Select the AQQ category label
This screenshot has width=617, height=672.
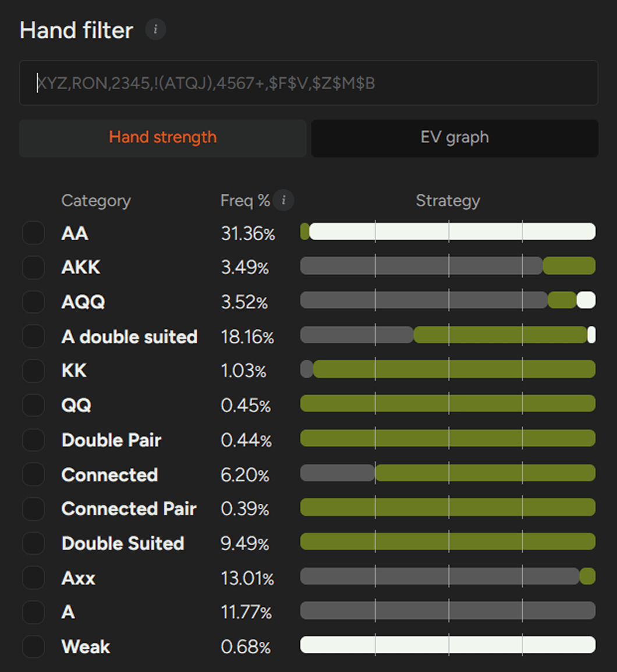(83, 302)
